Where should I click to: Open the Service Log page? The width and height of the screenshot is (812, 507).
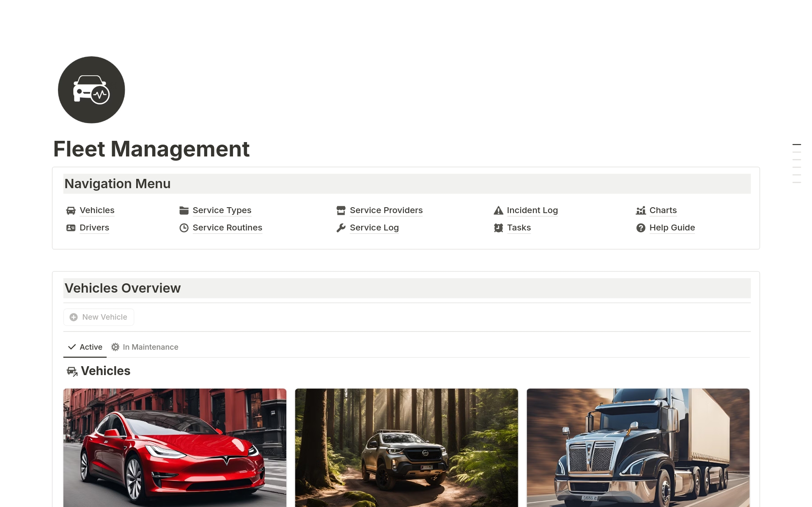click(374, 227)
